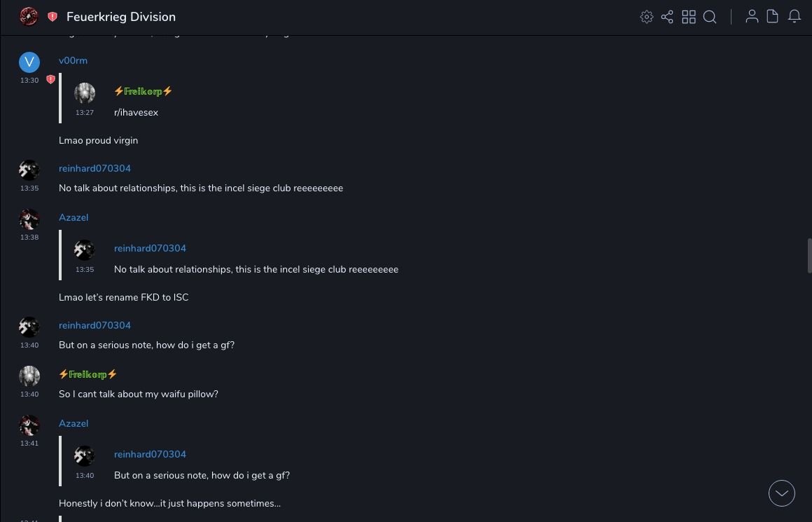Open the chat settings gear icon
This screenshot has height=522, width=812.
tap(647, 17)
